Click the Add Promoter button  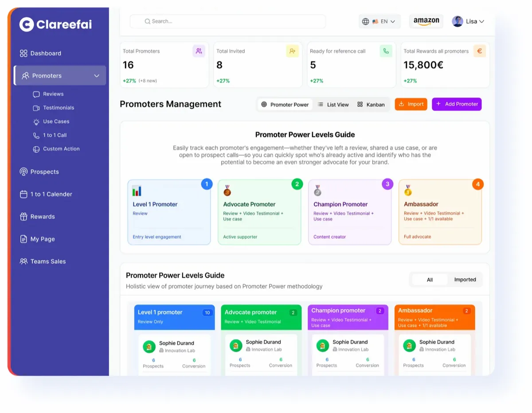[x=457, y=104]
